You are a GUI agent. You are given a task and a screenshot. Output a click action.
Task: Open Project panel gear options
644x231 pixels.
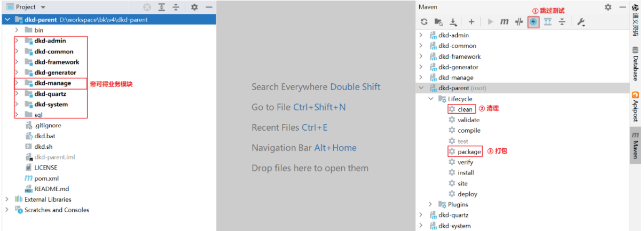(194, 7)
